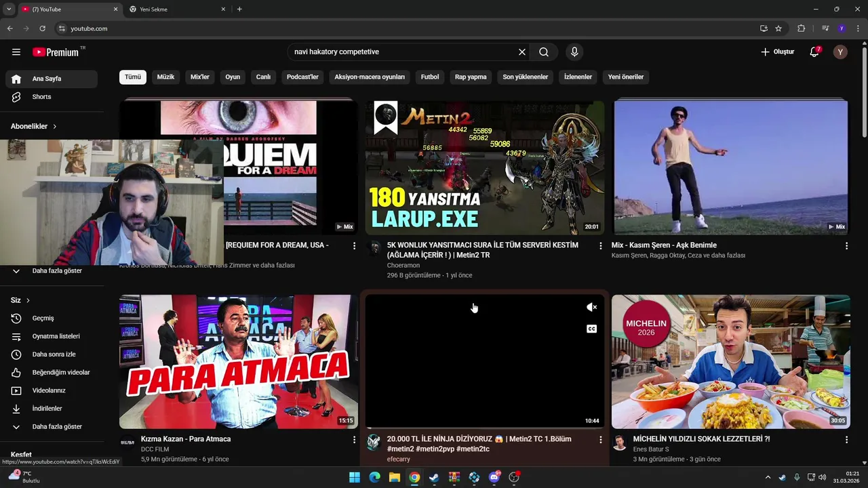Open the notifications bell with 7 badge
The image size is (868, 488).
click(814, 52)
